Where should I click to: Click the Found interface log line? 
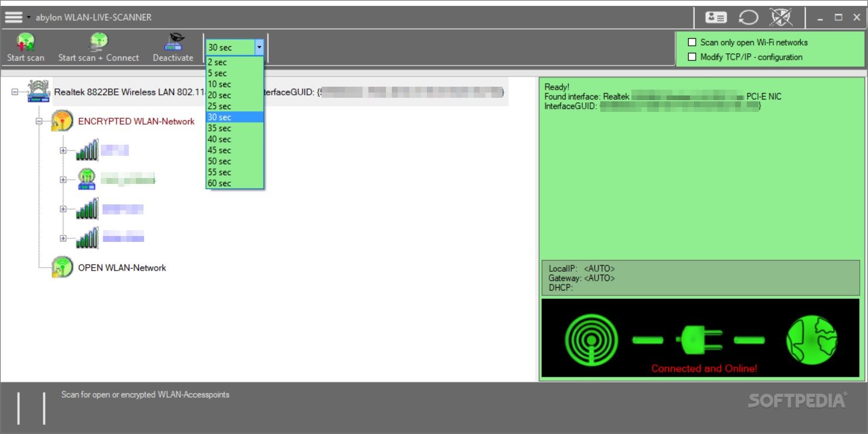click(x=663, y=96)
